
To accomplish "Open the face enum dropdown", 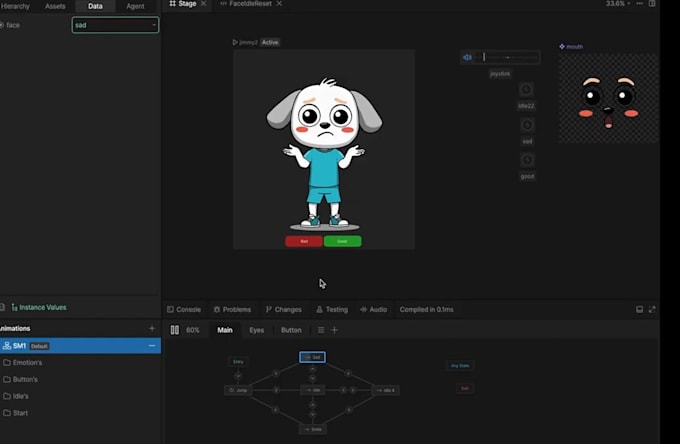I will pyautogui.click(x=115, y=25).
